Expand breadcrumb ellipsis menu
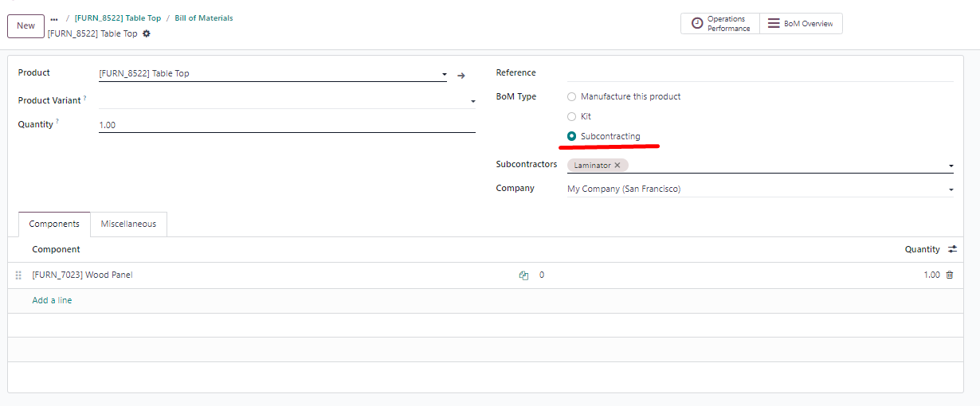The height and width of the screenshot is (406, 980). pyautogui.click(x=54, y=18)
